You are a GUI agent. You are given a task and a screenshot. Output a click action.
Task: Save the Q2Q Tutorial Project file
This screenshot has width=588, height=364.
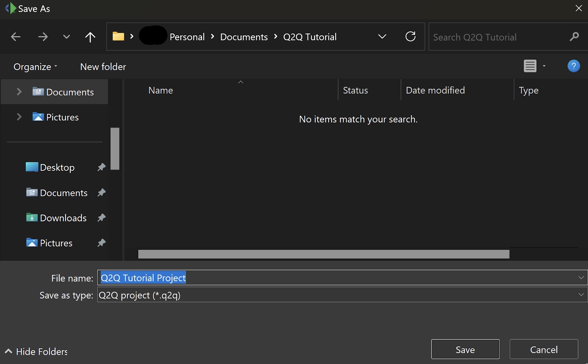point(465,349)
